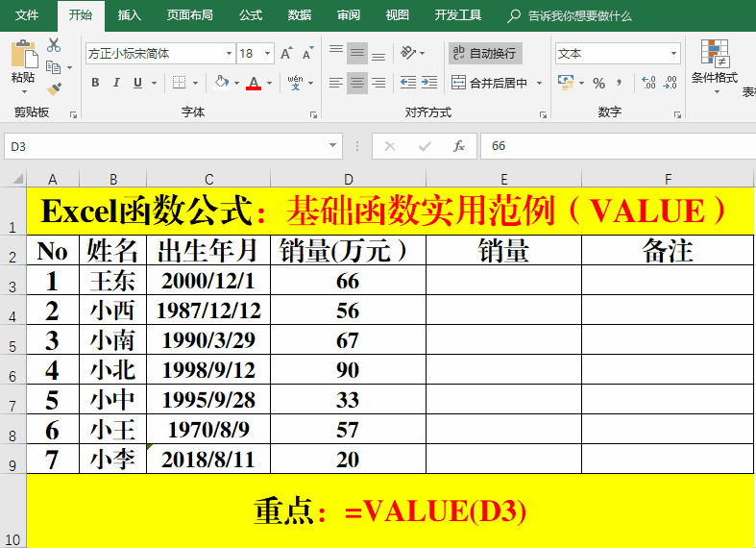
Task: Click the Insert Function fx icon
Action: 458,146
